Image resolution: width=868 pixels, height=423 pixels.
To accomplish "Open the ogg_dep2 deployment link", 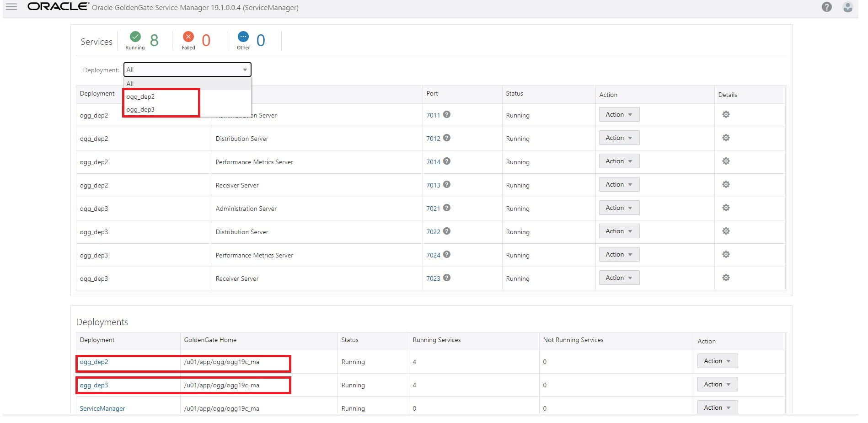I will (94, 362).
